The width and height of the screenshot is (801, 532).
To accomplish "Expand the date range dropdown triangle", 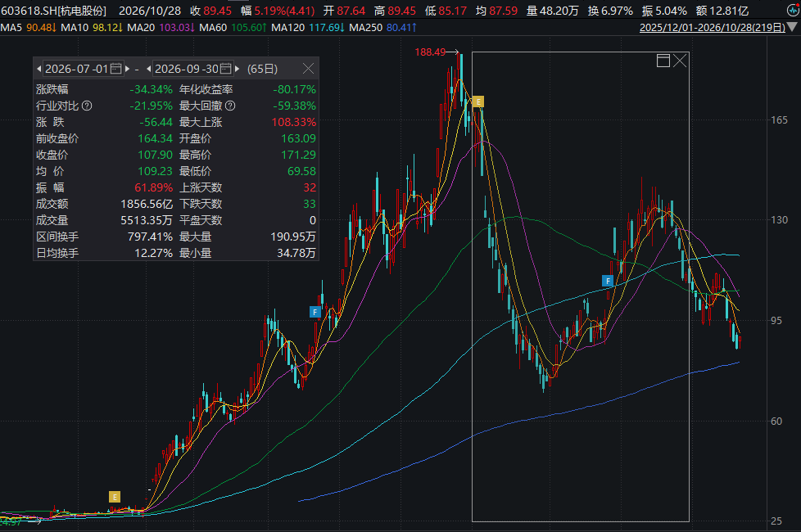I will 793,27.
